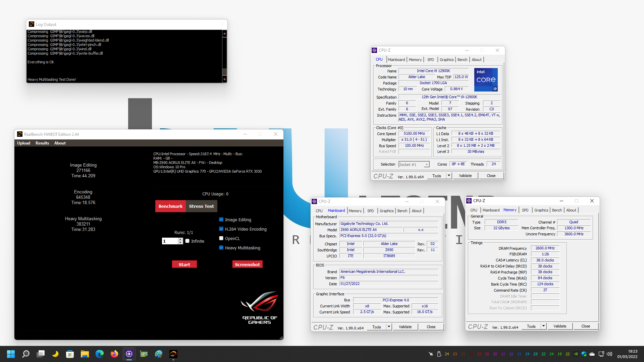This screenshot has height=362, width=644.
Task: Open Tools dropdown arrow in CPU-Z Memory window
Action: click(x=543, y=326)
